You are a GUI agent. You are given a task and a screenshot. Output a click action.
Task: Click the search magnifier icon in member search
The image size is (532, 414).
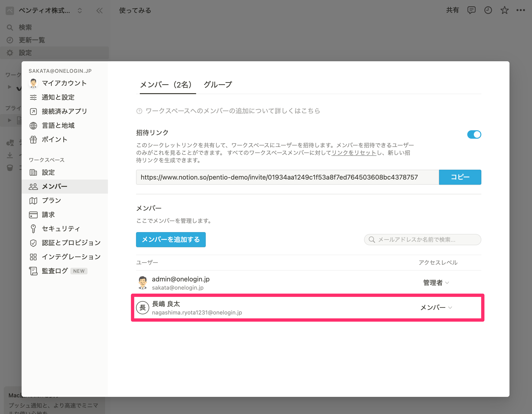point(372,240)
